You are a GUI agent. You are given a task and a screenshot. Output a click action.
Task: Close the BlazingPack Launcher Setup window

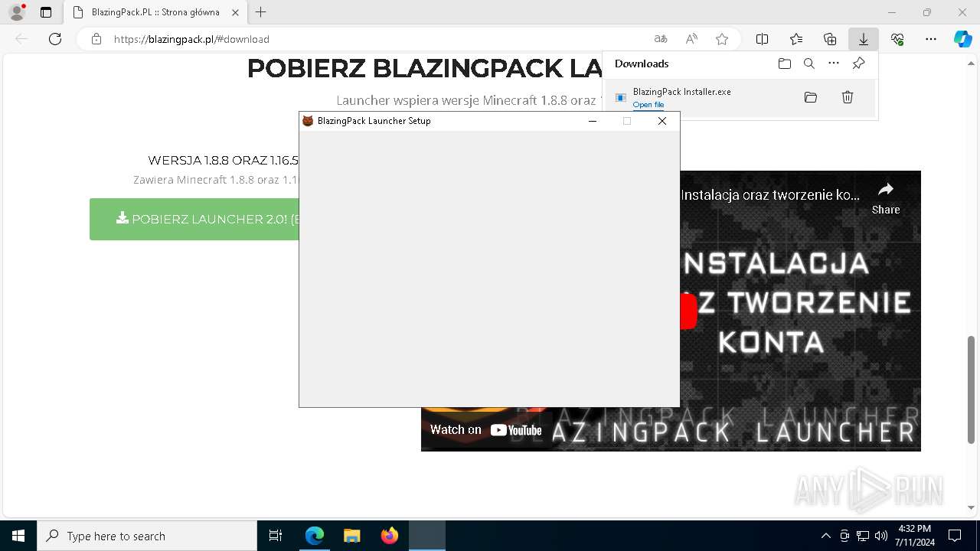662,121
